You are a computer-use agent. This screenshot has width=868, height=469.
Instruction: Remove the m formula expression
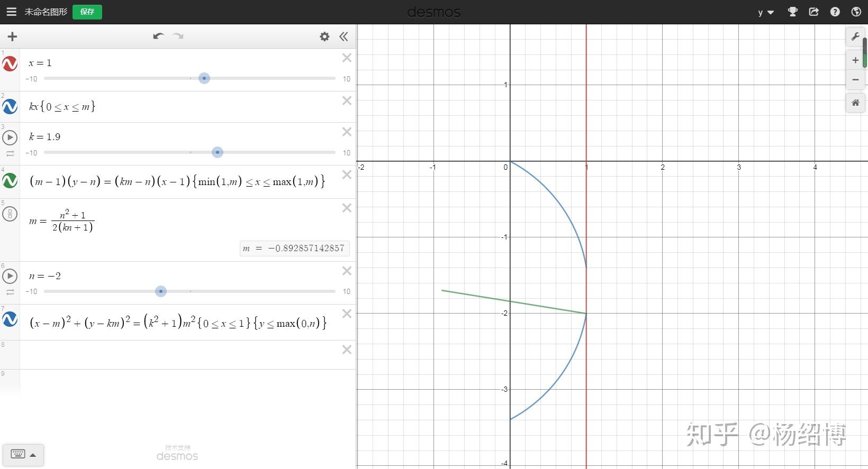click(347, 208)
